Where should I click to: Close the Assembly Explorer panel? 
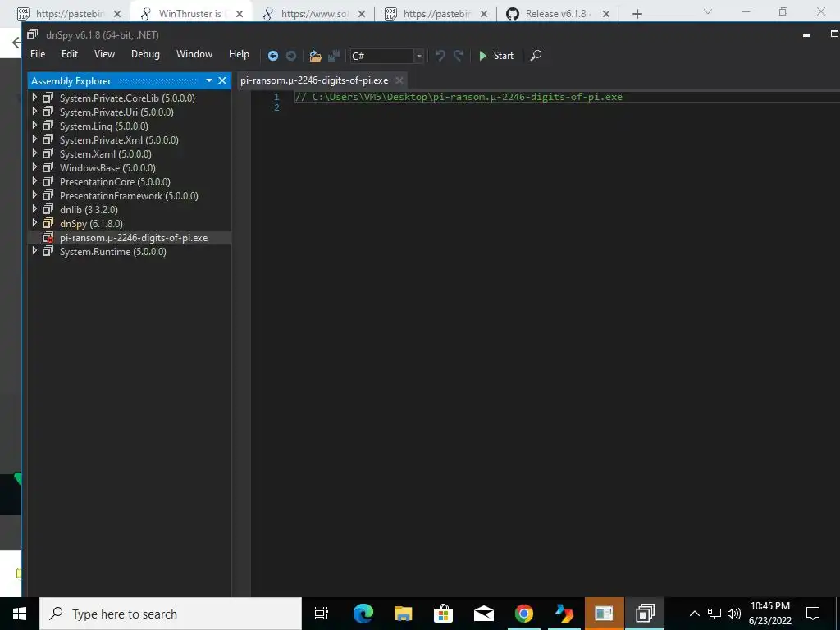(222, 81)
